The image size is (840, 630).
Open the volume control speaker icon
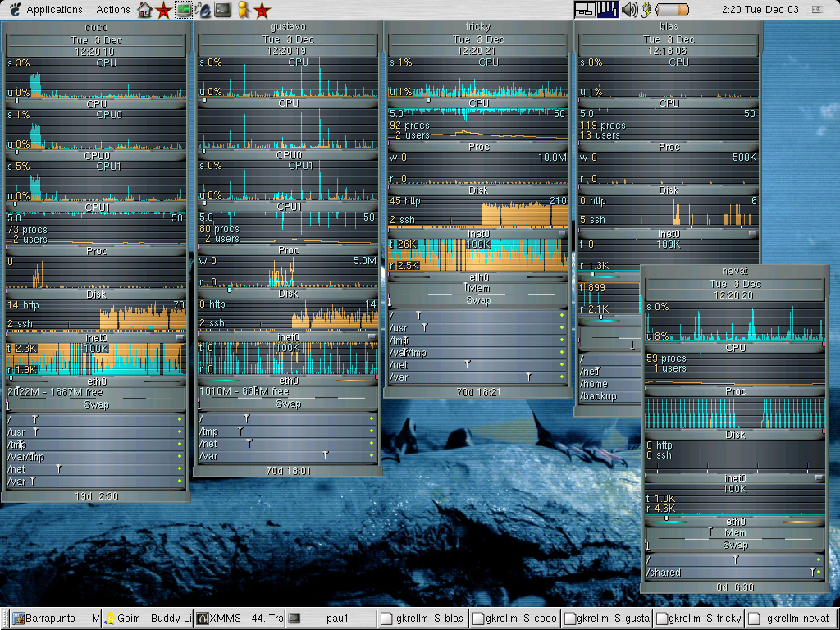(x=629, y=10)
